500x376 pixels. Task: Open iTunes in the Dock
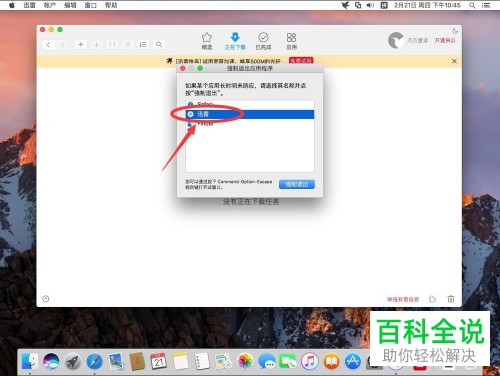(310, 361)
